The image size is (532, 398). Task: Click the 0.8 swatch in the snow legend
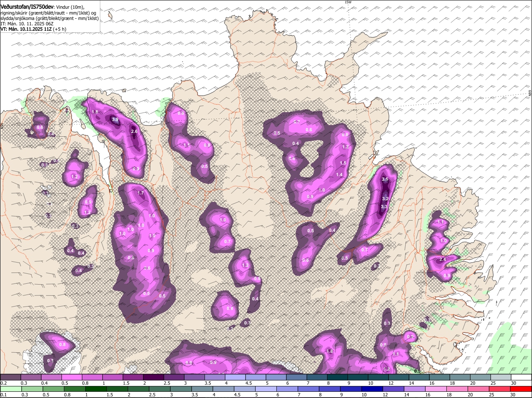(x=92, y=377)
